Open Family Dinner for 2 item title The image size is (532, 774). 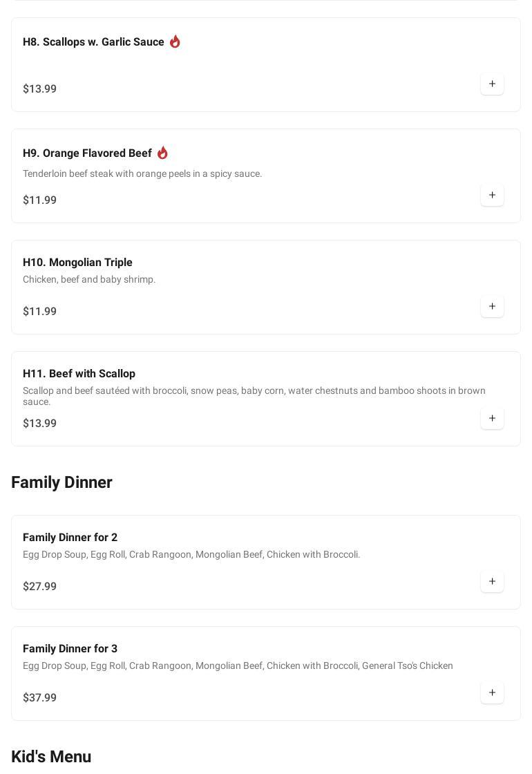(x=70, y=538)
